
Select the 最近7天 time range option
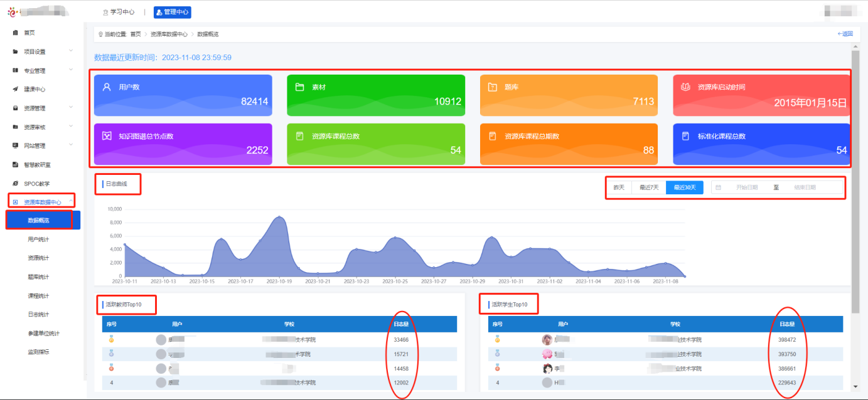point(649,187)
